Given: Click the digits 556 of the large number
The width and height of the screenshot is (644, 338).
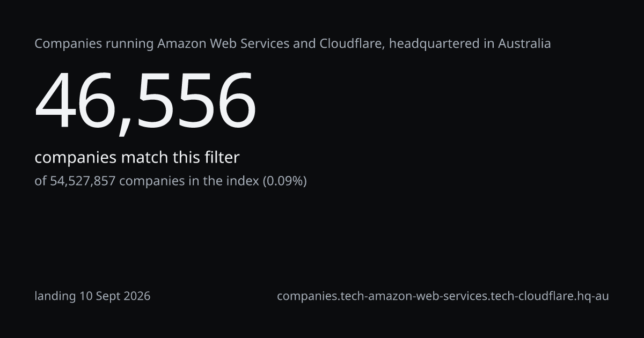Looking at the screenshot, I should click(195, 102).
